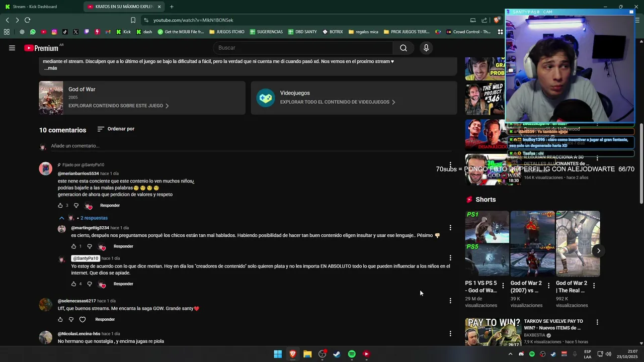Open the 'BOTRIX' bookmark
Screen dimensions: 644x362
tap(333, 32)
